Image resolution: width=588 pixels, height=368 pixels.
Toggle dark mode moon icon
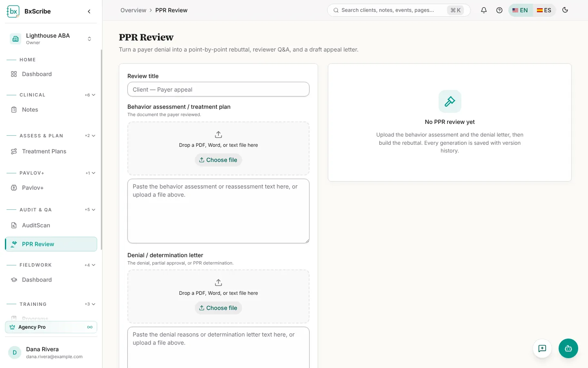(565, 10)
